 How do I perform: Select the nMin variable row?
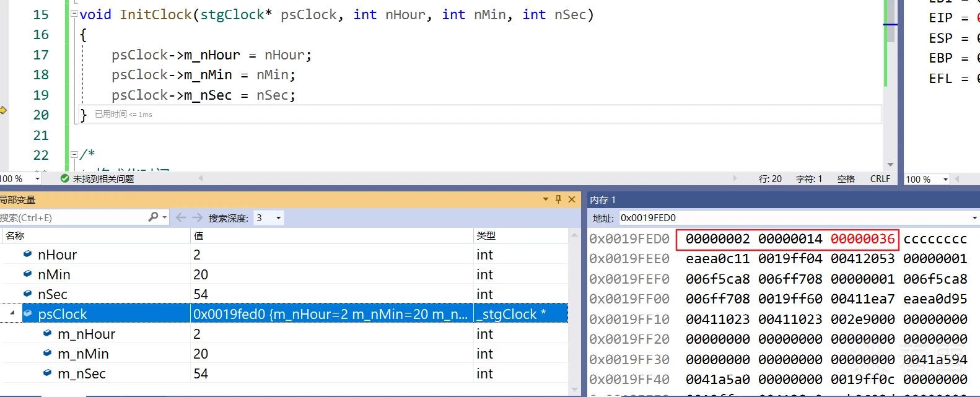(x=284, y=274)
